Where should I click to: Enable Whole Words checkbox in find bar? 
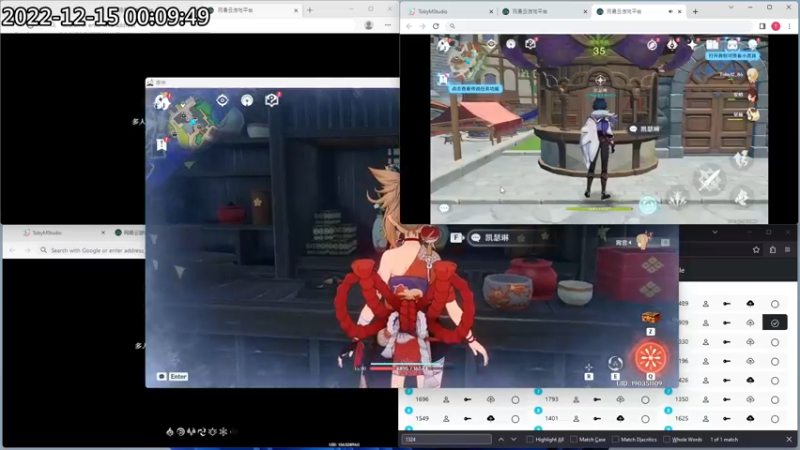(x=666, y=439)
